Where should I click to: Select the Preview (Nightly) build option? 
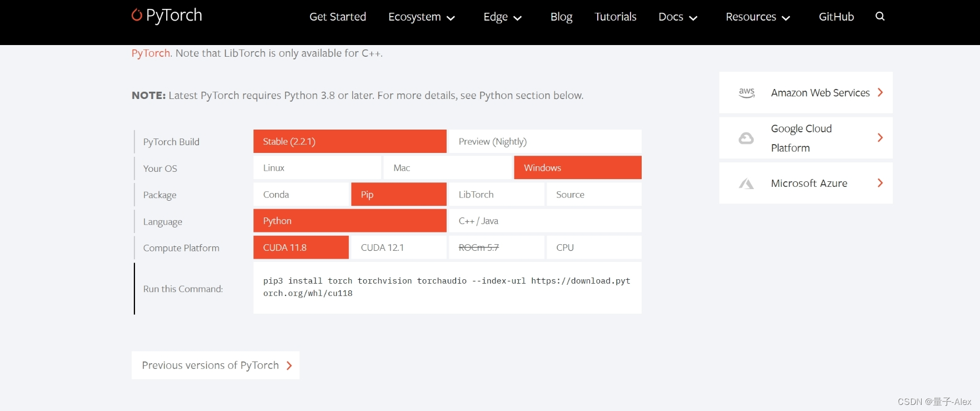pyautogui.click(x=545, y=141)
